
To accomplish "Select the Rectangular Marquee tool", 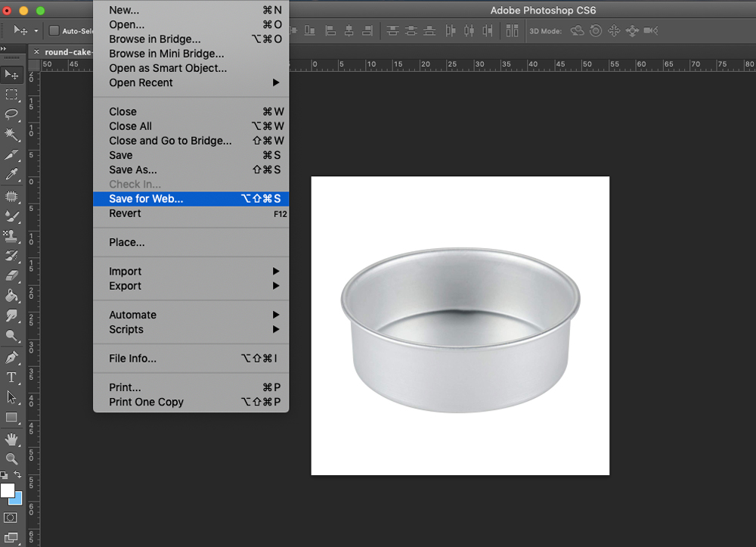I will pos(11,94).
